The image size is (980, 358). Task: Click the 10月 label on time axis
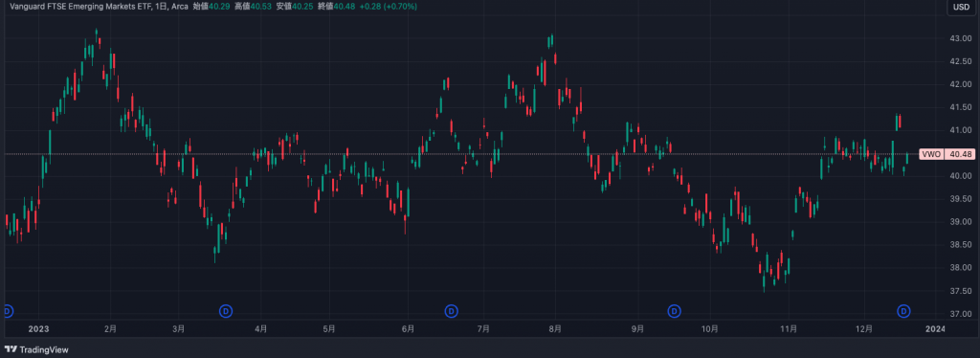coord(709,328)
